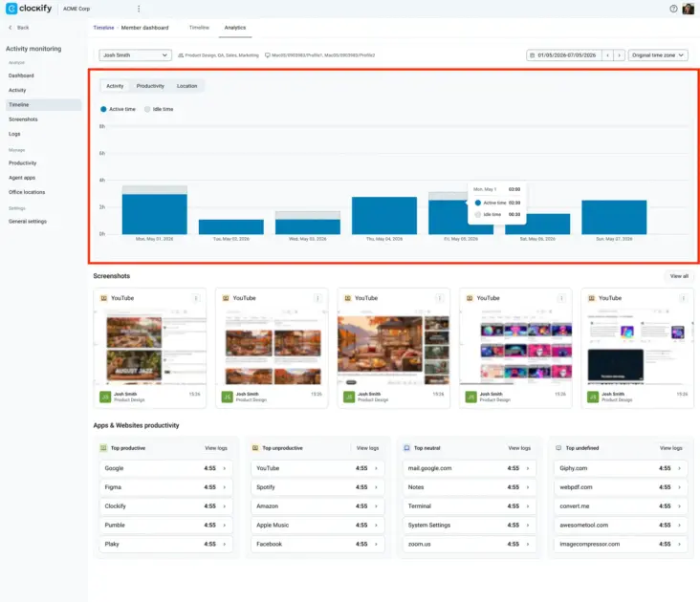This screenshot has height=602, width=700.
Task: Click the Thu, May 04 chart bar
Action: 384,215
